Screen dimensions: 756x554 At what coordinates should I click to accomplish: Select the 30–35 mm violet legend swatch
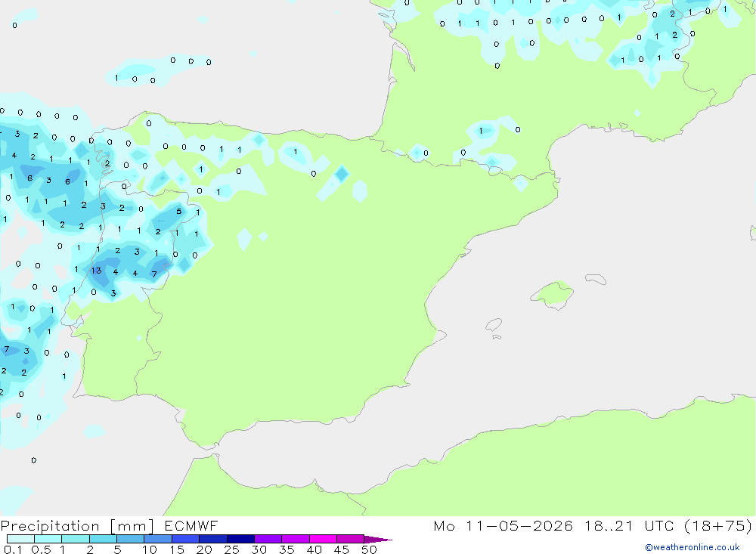[x=268, y=539]
